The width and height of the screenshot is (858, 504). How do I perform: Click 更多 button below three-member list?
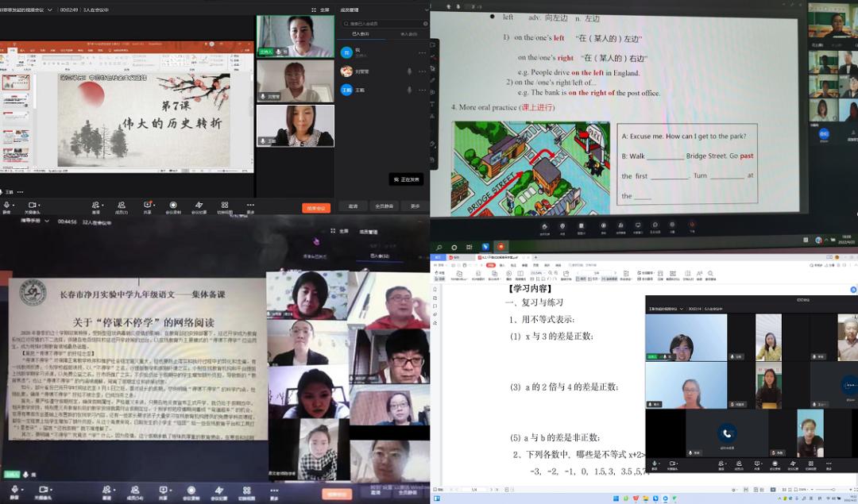(415, 206)
